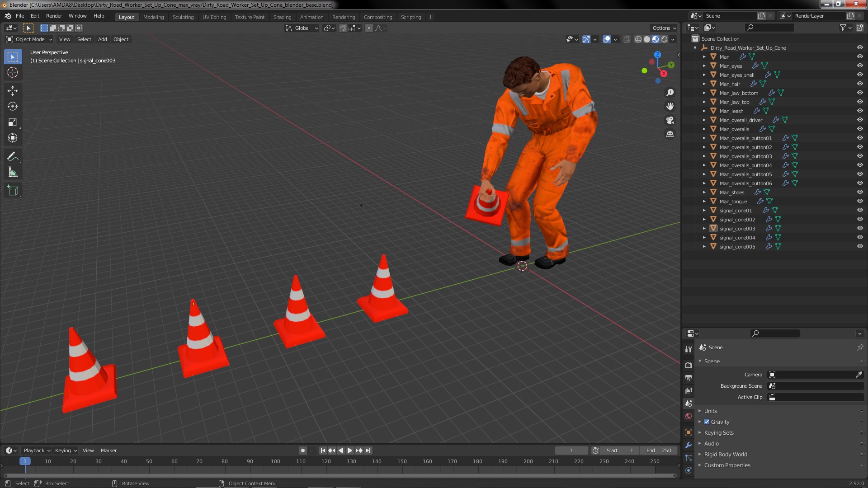868x488 pixels.
Task: Expand the Audio panel
Action: click(711, 444)
